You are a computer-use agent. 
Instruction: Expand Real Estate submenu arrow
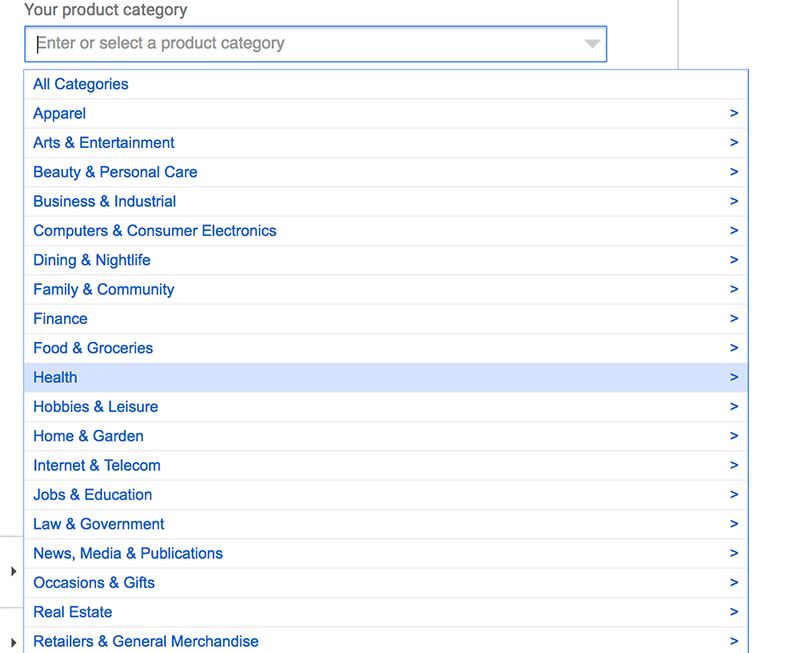(734, 612)
